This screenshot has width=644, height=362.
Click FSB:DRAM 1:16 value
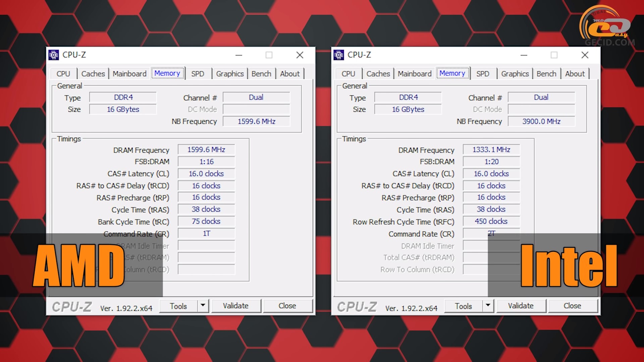(206, 162)
